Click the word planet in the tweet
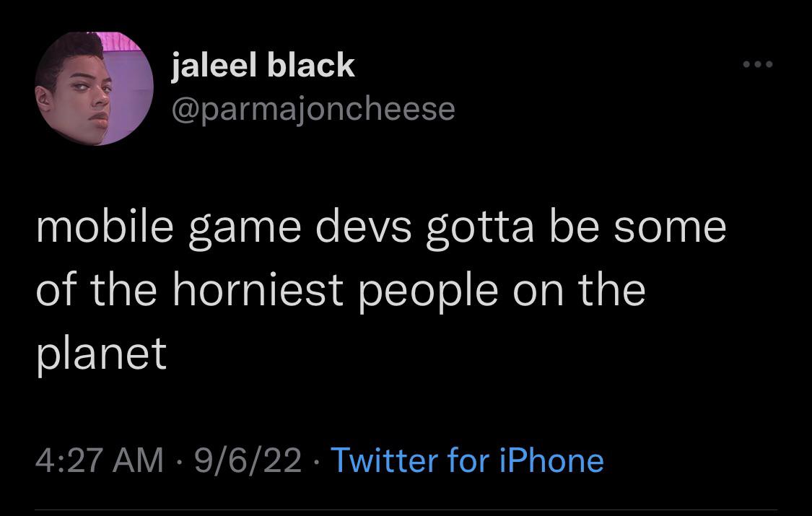 click(x=101, y=351)
